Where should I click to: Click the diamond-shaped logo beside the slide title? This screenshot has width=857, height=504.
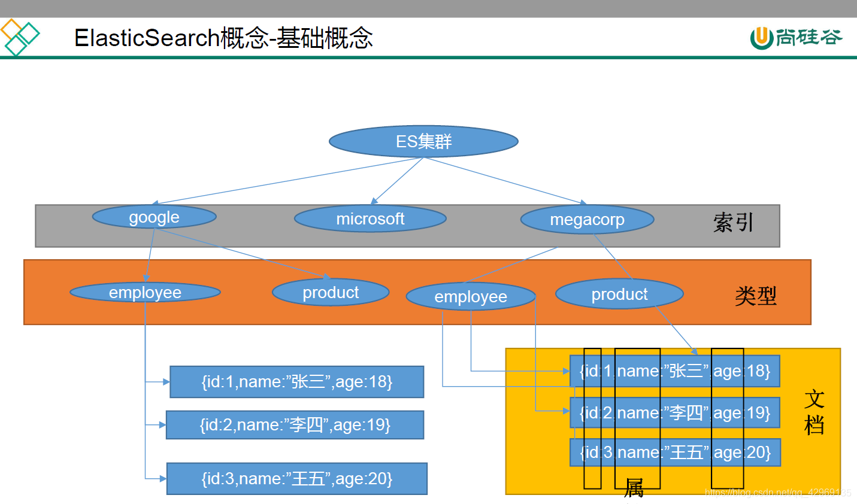(x=20, y=37)
